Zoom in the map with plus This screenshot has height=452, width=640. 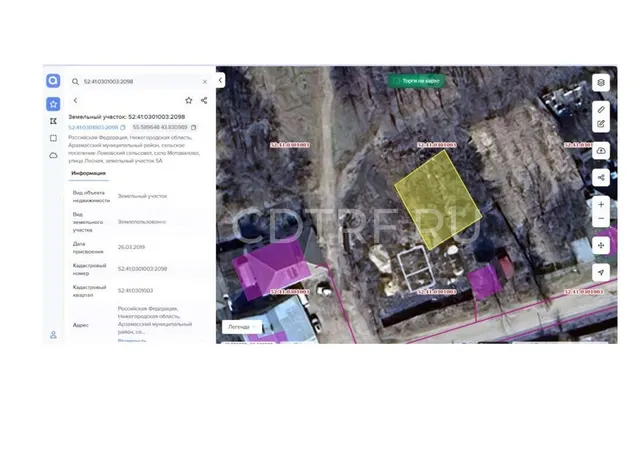601,205
